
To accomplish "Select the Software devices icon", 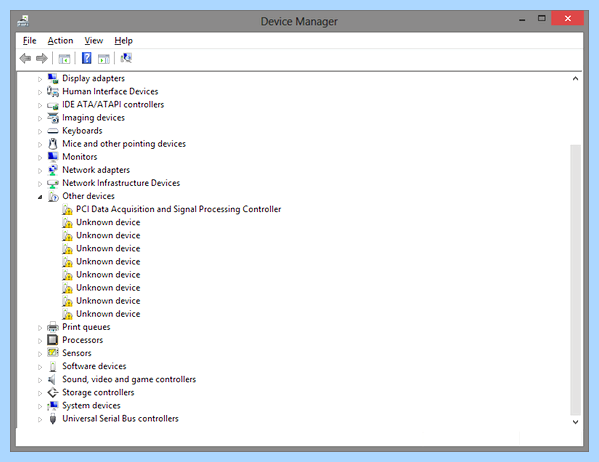I will [53, 366].
